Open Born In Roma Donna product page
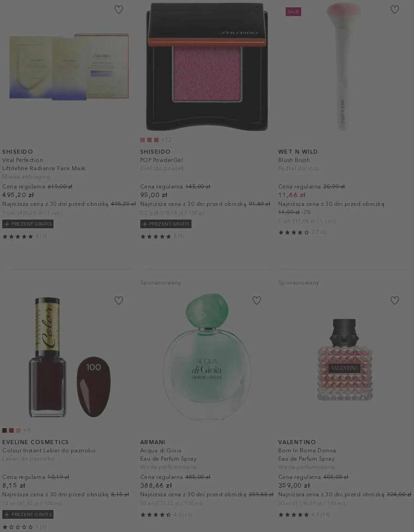 coord(307,450)
